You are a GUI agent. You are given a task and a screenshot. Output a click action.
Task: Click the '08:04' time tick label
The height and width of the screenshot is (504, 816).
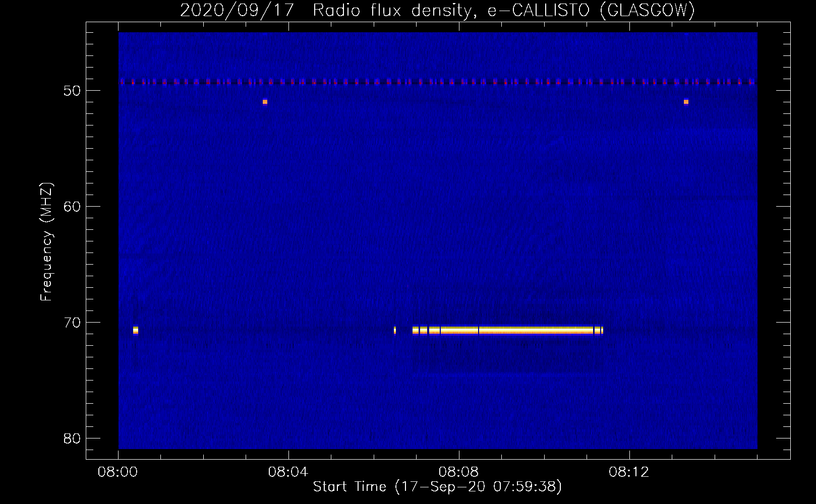[x=288, y=472]
